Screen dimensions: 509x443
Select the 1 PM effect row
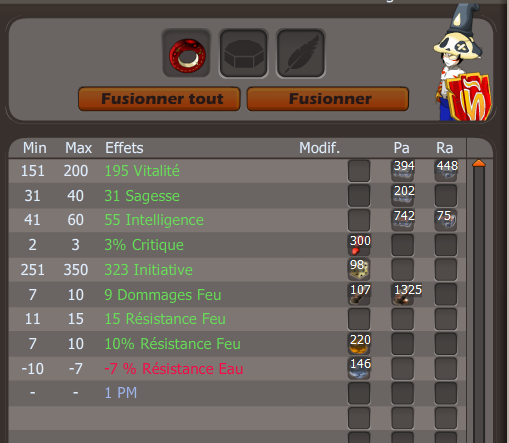pos(237,393)
